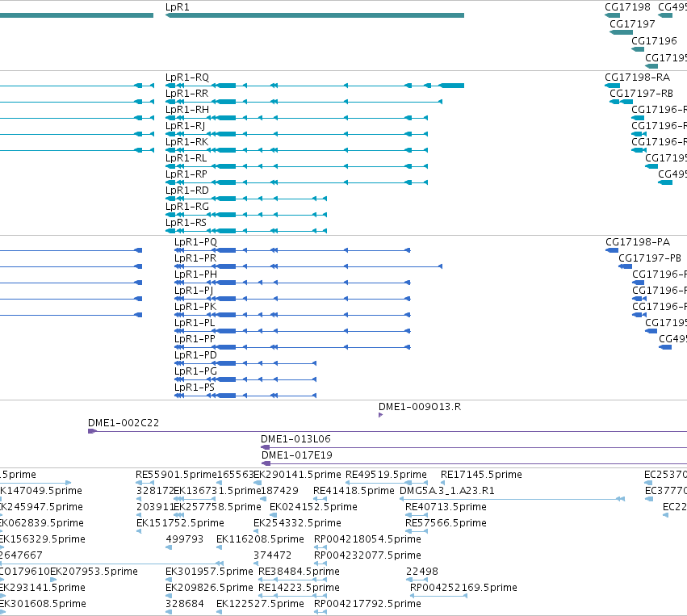687x616 pixels.
Task: Select the LpR1-RJ transcript
Action: [x=185, y=126]
